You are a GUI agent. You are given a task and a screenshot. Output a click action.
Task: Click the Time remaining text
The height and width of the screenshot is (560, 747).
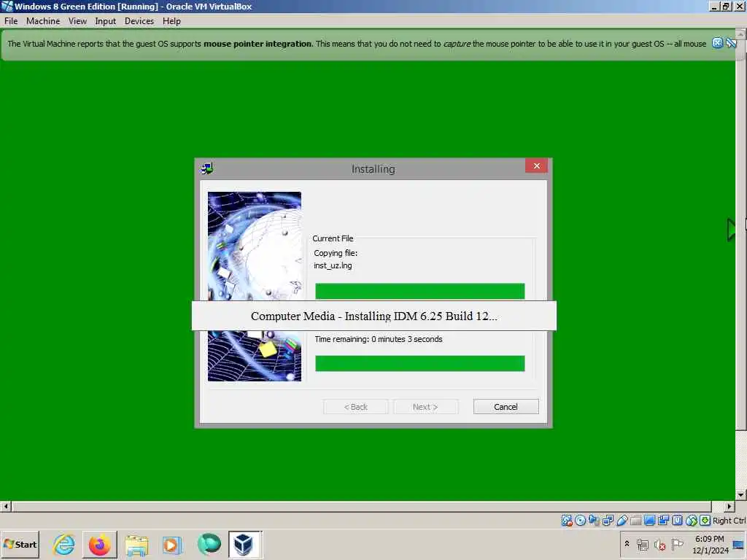tap(379, 339)
